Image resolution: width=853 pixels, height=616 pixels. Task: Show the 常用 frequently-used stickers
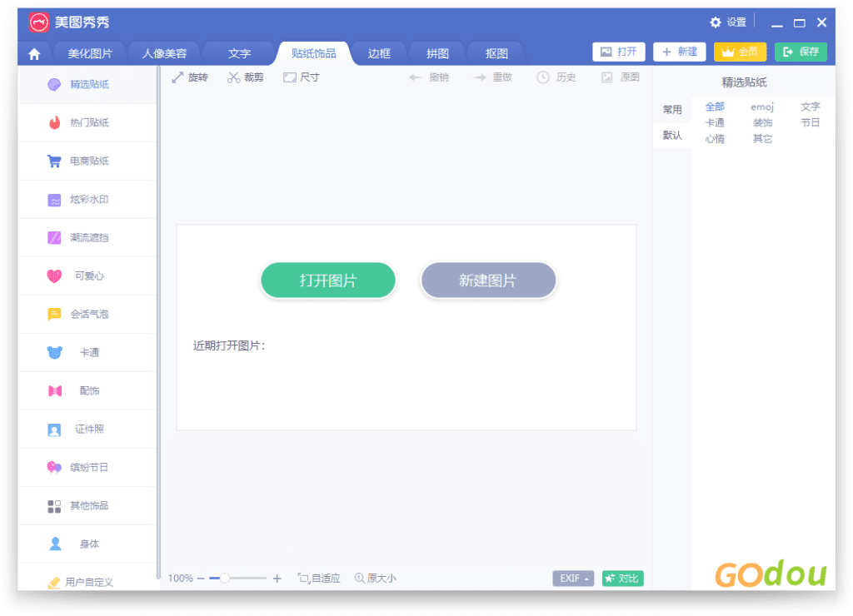tap(672, 108)
